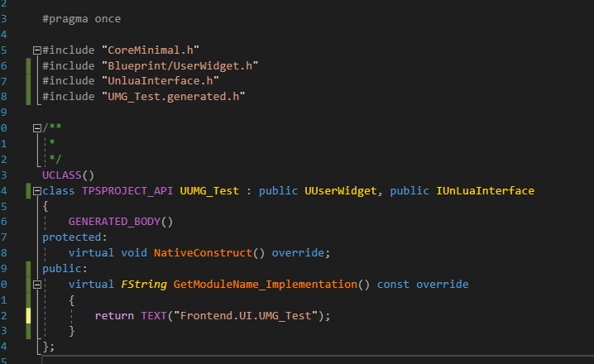Collapse the #include block fold marker

click(36, 50)
